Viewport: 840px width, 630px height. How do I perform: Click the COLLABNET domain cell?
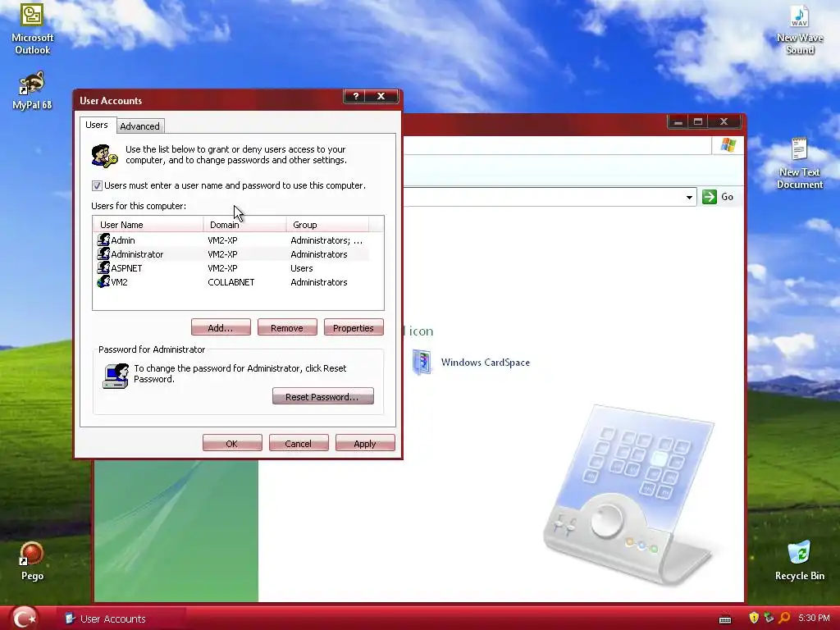point(231,282)
